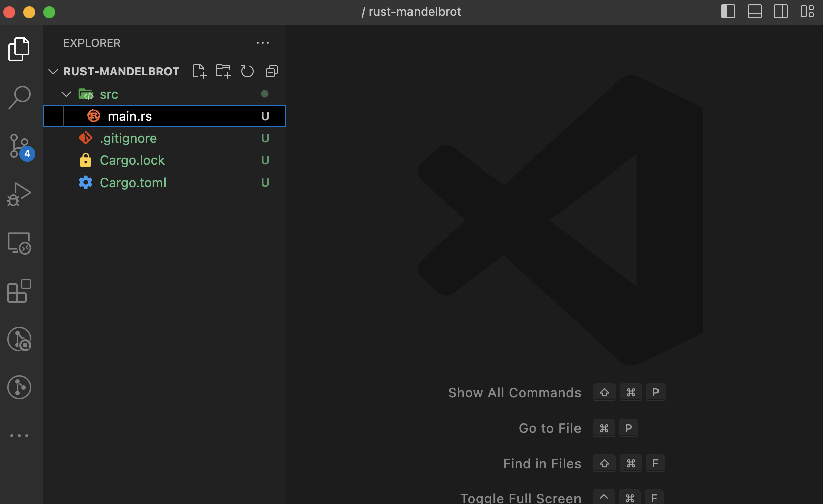Image resolution: width=823 pixels, height=504 pixels.
Task: Open the Git Graph activity bar icon
Action: (x=19, y=339)
